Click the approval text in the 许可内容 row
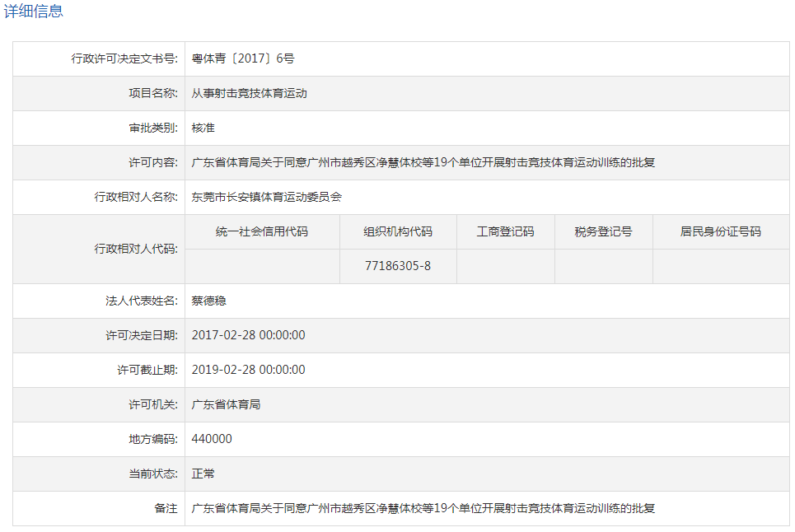The width and height of the screenshot is (795, 532). pos(423,163)
